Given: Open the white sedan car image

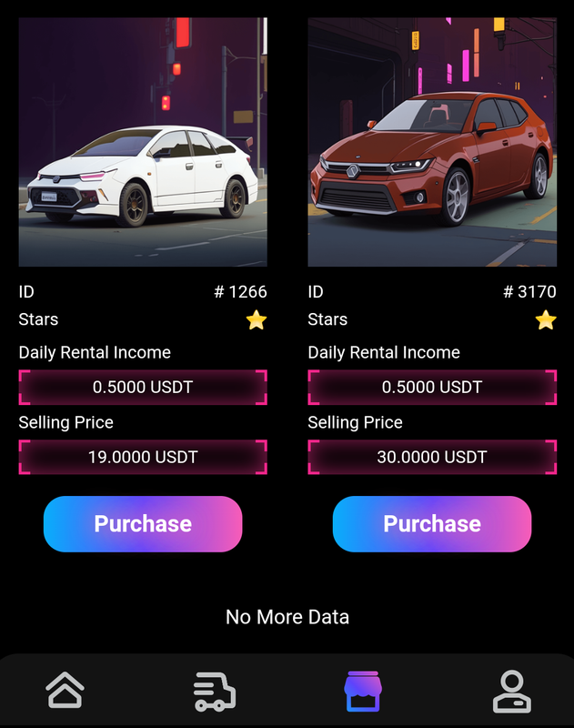Looking at the screenshot, I should click(x=143, y=142).
